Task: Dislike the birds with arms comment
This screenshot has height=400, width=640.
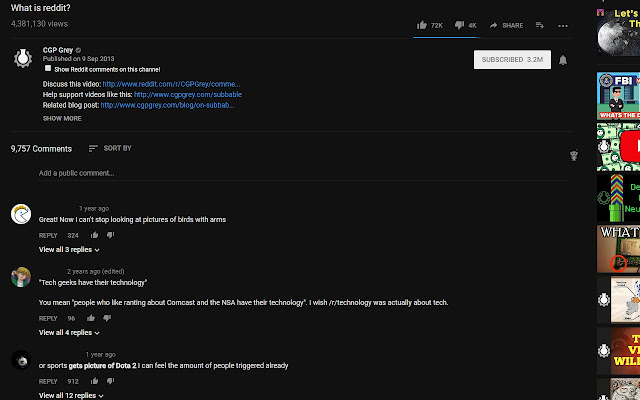Action: (110, 235)
